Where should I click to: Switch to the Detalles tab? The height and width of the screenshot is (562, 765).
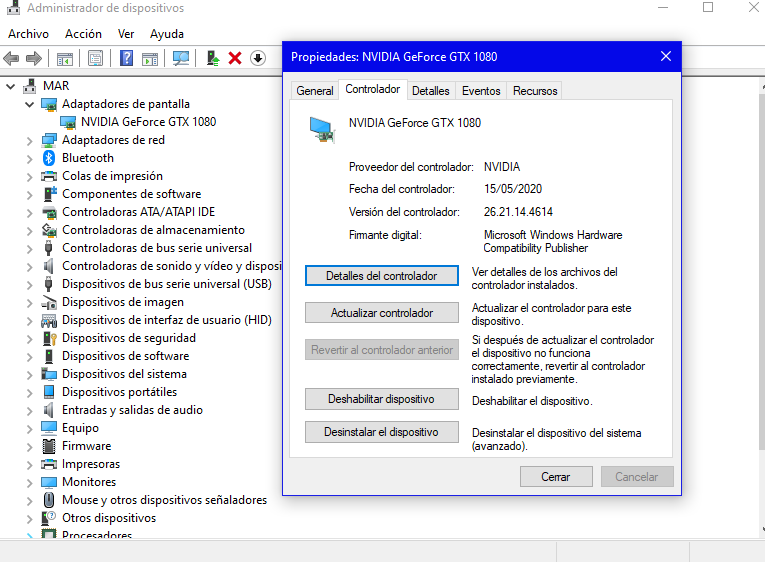coord(431,91)
